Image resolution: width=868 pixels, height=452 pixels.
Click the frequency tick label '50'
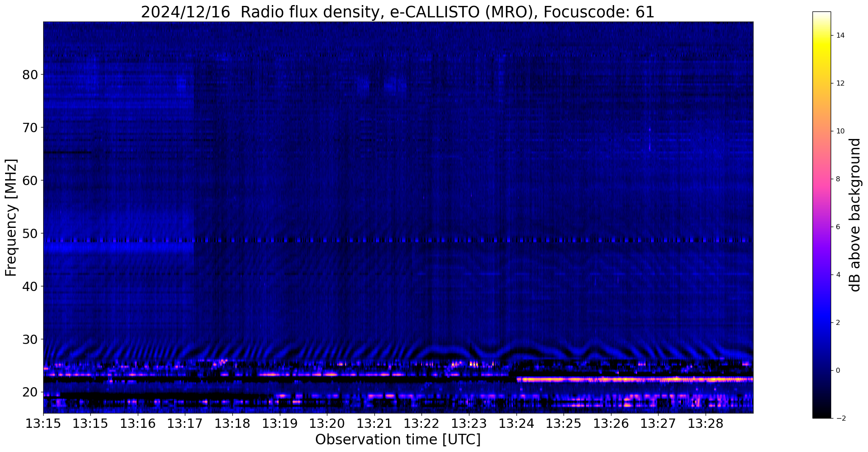[30, 233]
